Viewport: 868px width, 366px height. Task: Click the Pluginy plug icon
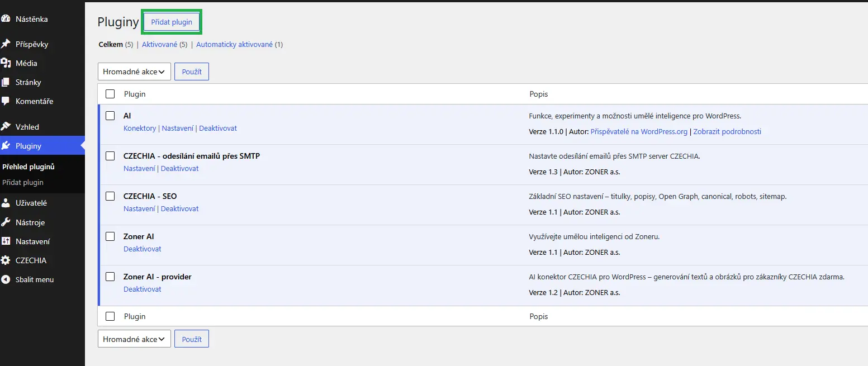pos(6,146)
